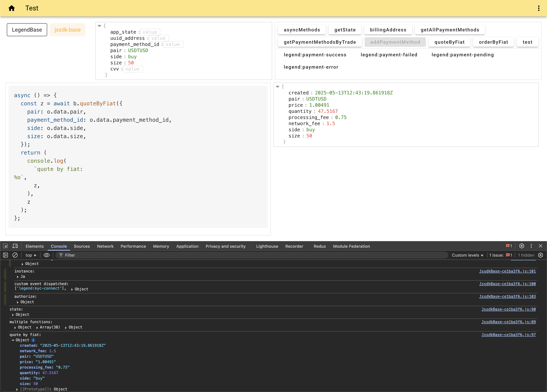Open the Module Federation tab
Image resolution: width=547 pixels, height=392 pixels.
point(351,246)
